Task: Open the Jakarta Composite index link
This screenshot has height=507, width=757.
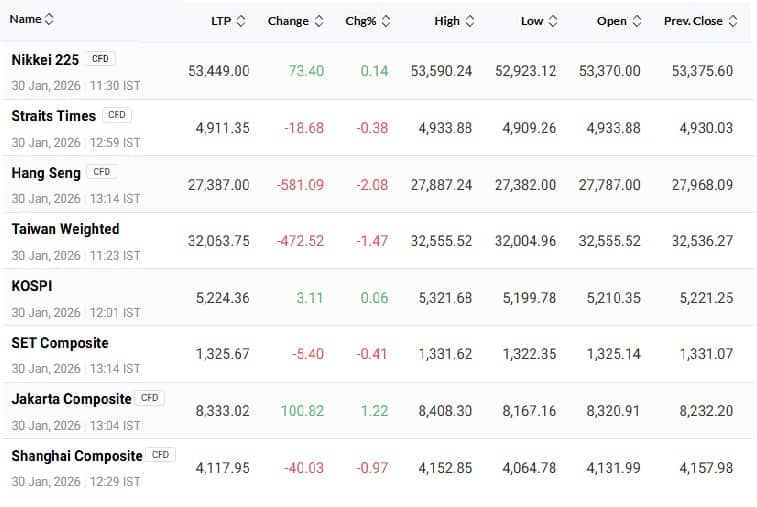Action: pyautogui.click(x=71, y=399)
